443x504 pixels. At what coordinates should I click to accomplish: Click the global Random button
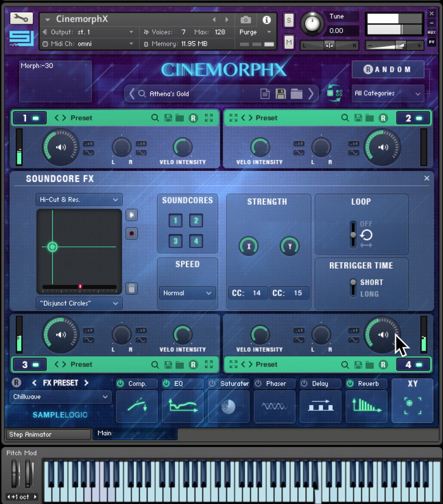click(388, 69)
